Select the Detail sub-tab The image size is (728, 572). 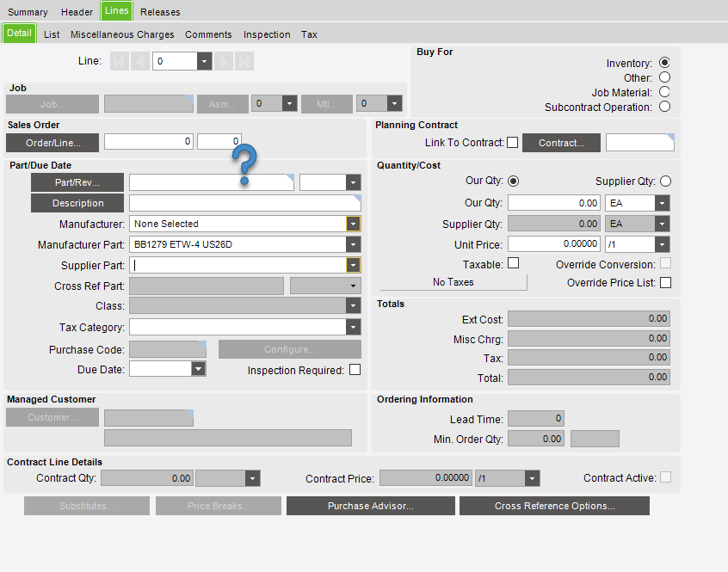19,33
